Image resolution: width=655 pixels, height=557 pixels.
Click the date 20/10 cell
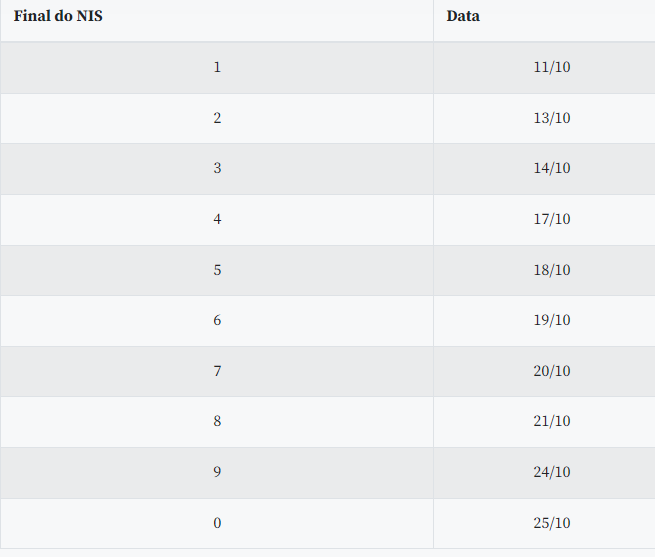pyautogui.click(x=552, y=371)
